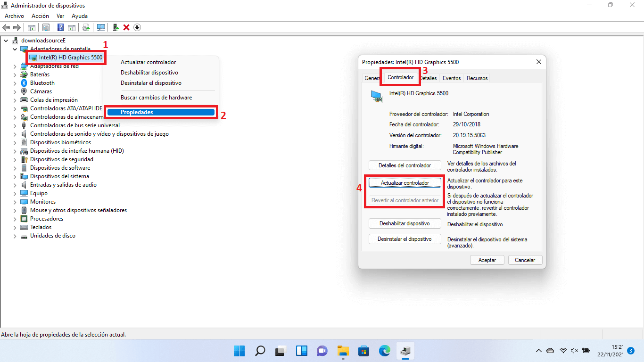This screenshot has width=644, height=362.
Task: Switch to the Controlador tab
Action: coord(401,77)
